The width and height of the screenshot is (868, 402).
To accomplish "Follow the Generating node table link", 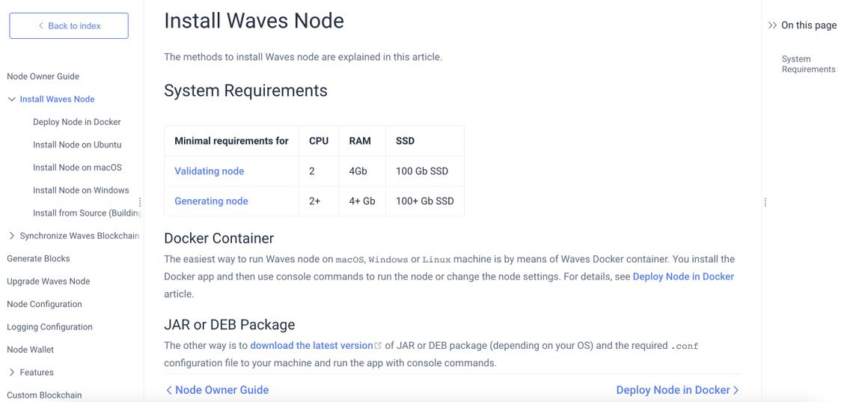I will (x=212, y=201).
